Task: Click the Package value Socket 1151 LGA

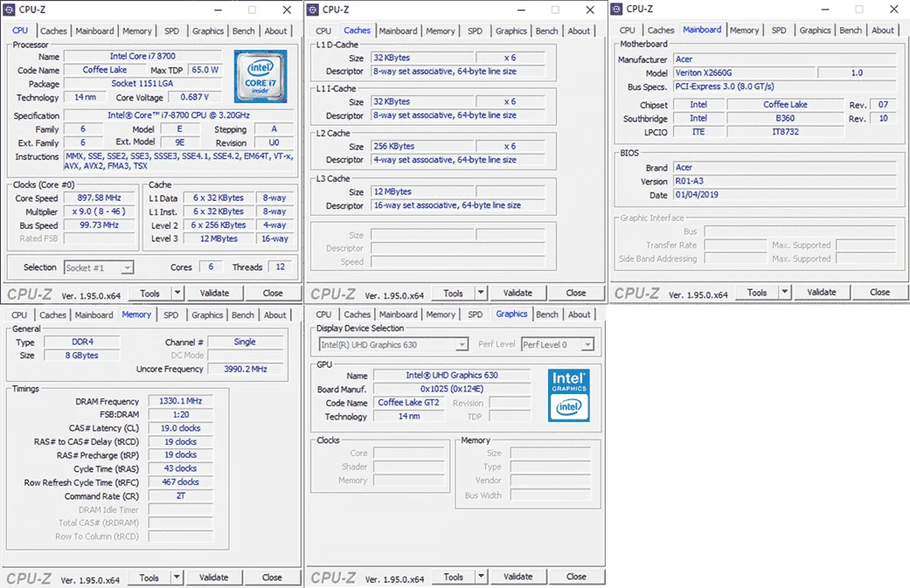Action: tap(142, 84)
